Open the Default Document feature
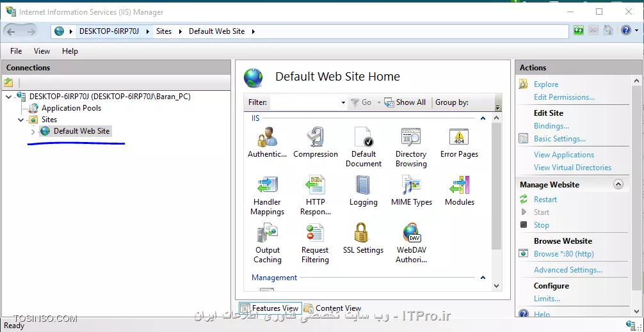Screen dimensions: 644x332 coord(364,147)
